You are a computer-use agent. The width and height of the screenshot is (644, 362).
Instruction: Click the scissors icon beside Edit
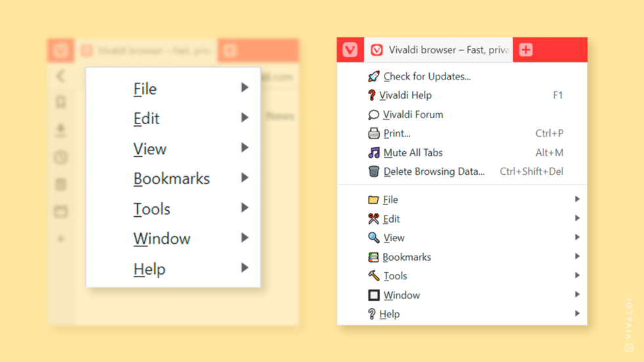pyautogui.click(x=373, y=219)
